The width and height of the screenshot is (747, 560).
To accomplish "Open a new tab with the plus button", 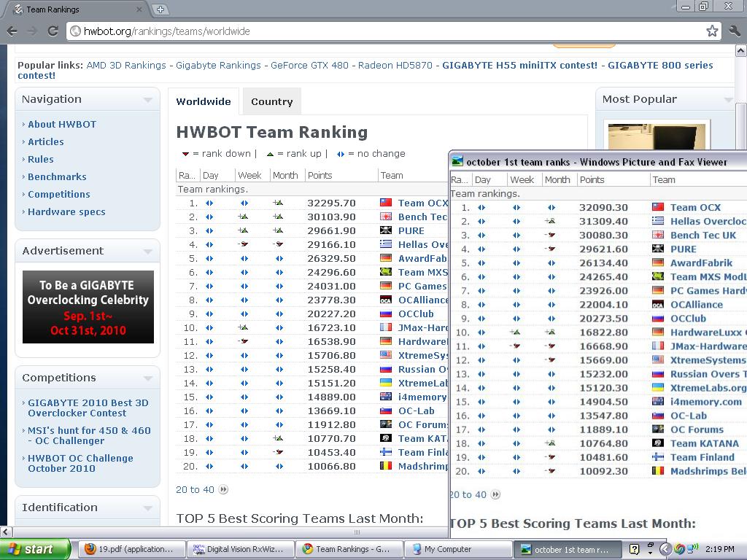I will pos(160,9).
